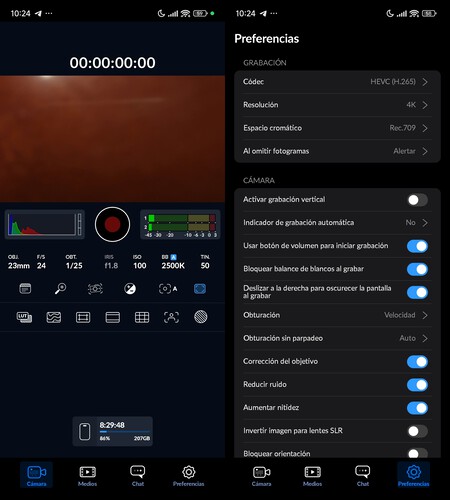Open Indicador de grabación automática options
The width and height of the screenshot is (450, 500).
(x=337, y=222)
